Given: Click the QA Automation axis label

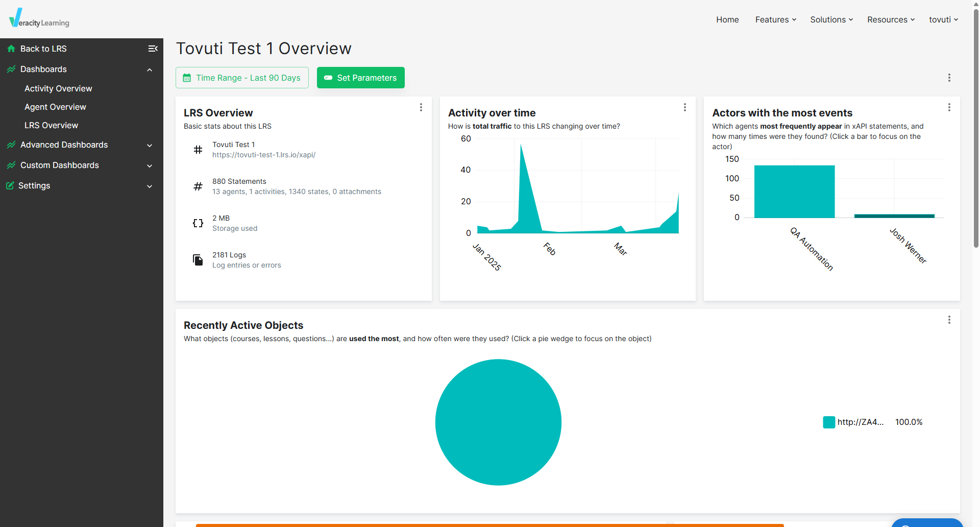Looking at the screenshot, I should (x=812, y=249).
